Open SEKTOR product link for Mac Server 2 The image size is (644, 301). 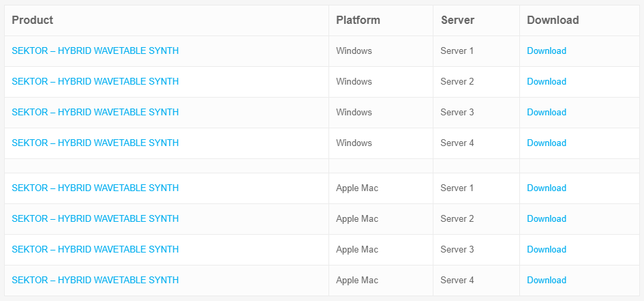(95, 219)
